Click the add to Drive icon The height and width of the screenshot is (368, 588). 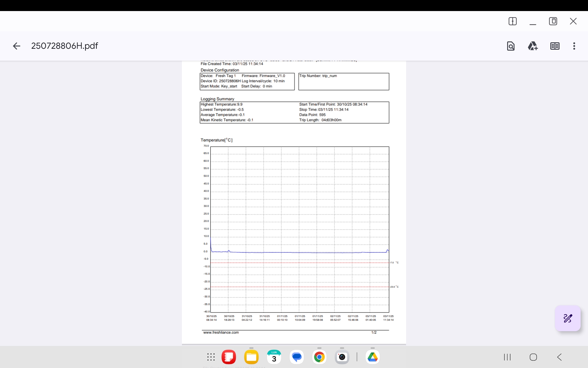[x=533, y=46]
